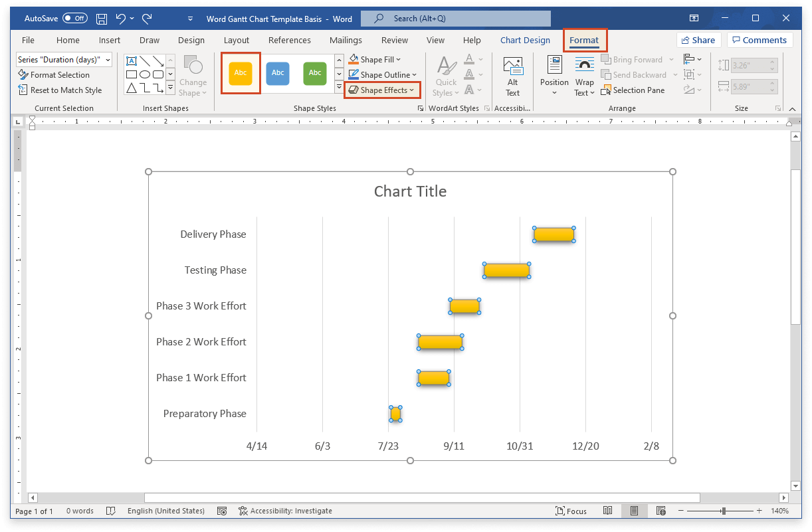The height and width of the screenshot is (532, 812).
Task: Click the Text Box insert shape icon
Action: (132, 60)
